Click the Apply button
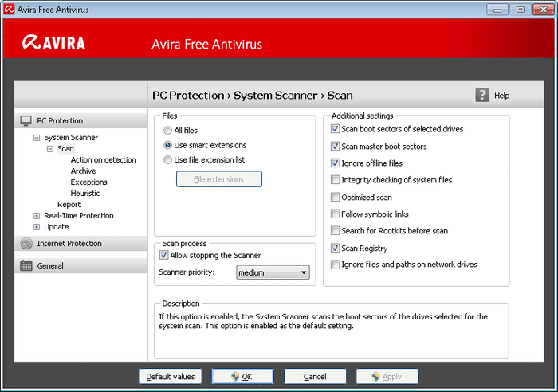Viewport: 558px width, 392px height. pos(387,376)
